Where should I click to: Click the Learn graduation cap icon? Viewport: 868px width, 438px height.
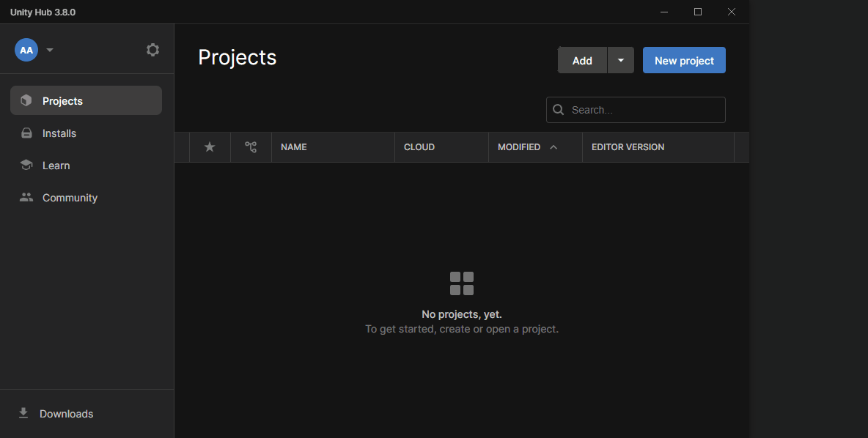point(26,166)
